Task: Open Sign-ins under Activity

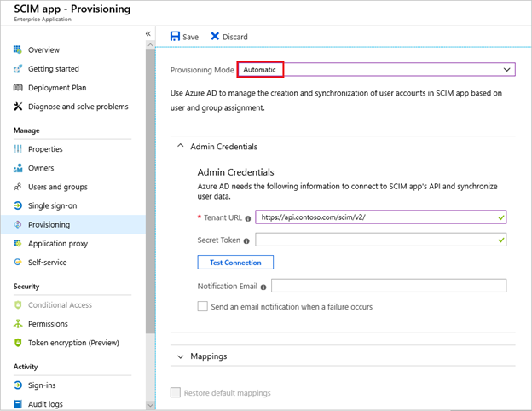Action: 42,385
